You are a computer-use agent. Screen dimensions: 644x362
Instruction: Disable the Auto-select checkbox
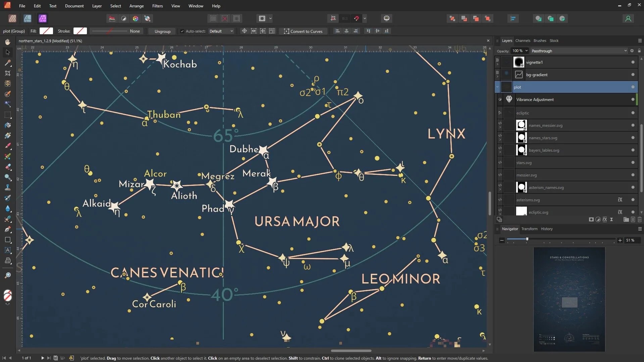click(x=183, y=31)
